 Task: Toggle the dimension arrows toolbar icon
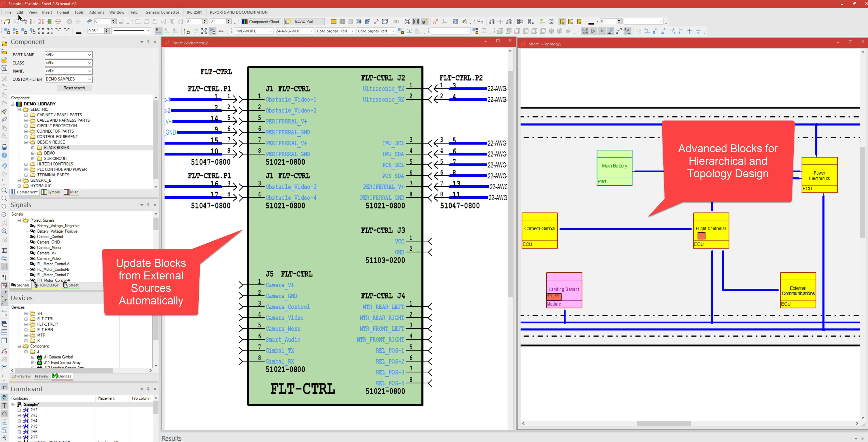pyautogui.click(x=585, y=31)
